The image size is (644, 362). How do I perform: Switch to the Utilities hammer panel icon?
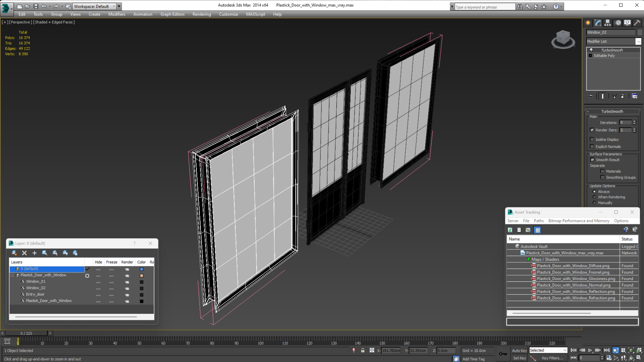pyautogui.click(x=637, y=23)
